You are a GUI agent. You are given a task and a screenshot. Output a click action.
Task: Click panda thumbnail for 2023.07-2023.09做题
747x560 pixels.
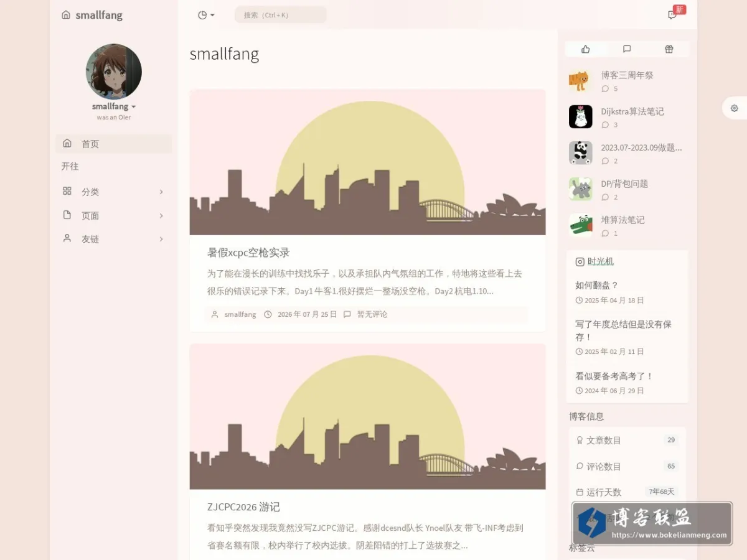coord(580,153)
